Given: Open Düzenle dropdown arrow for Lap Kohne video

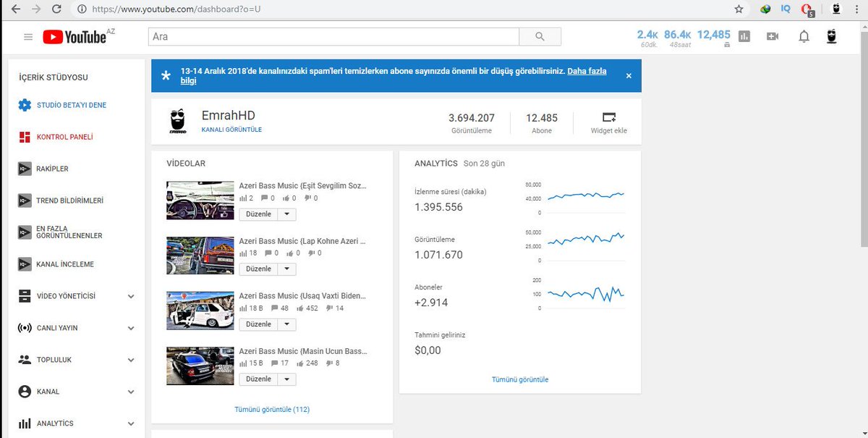Looking at the screenshot, I should (286, 269).
